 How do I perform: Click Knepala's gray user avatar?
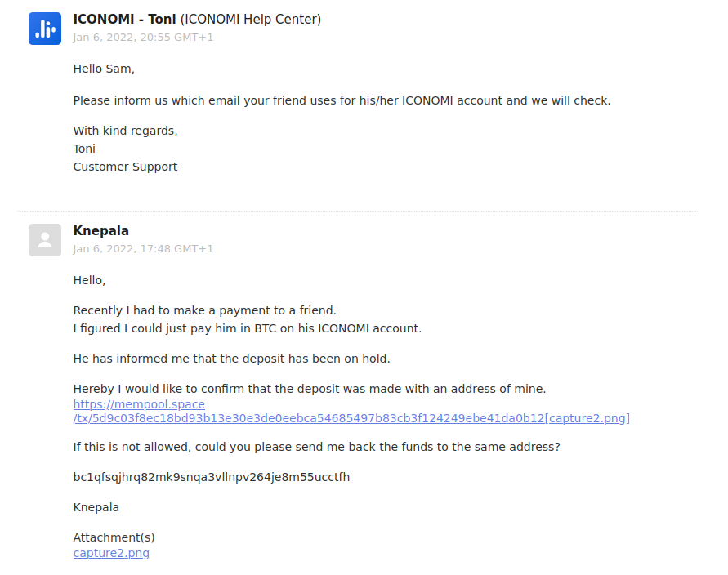45,240
